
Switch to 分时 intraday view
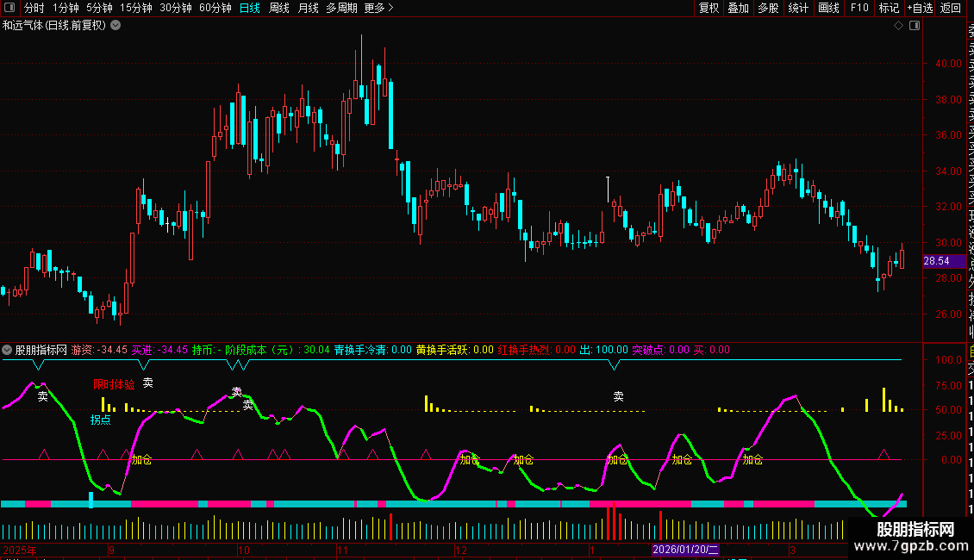(34, 8)
